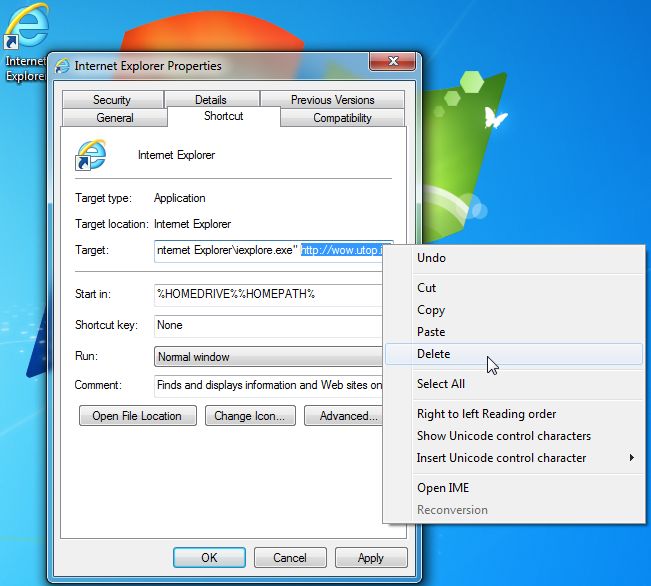This screenshot has width=651, height=586.
Task: Choose Select All in the context menu
Action: (x=514, y=384)
